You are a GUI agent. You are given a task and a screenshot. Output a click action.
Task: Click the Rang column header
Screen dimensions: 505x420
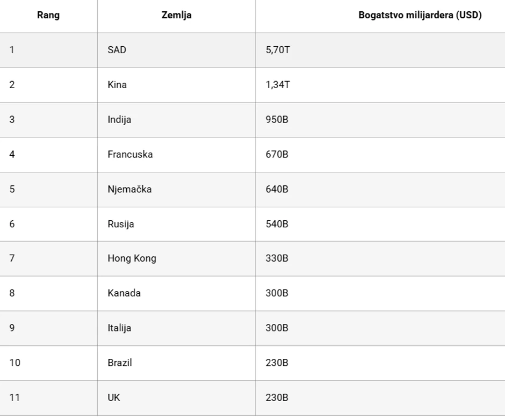click(x=48, y=16)
